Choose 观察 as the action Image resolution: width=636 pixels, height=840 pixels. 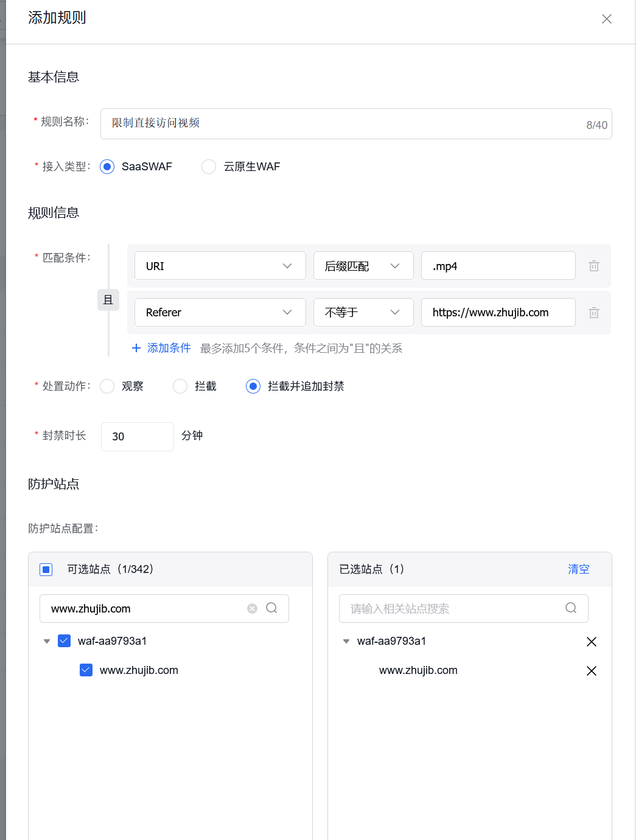click(x=107, y=386)
